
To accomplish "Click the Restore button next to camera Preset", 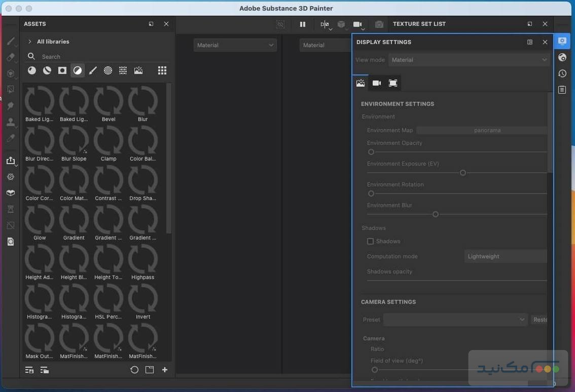I will [x=540, y=320].
